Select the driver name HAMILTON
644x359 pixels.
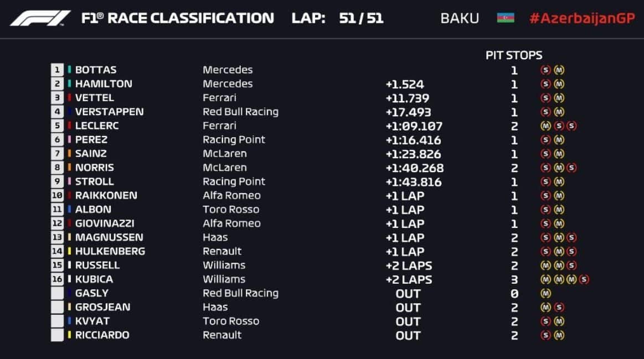click(x=104, y=84)
